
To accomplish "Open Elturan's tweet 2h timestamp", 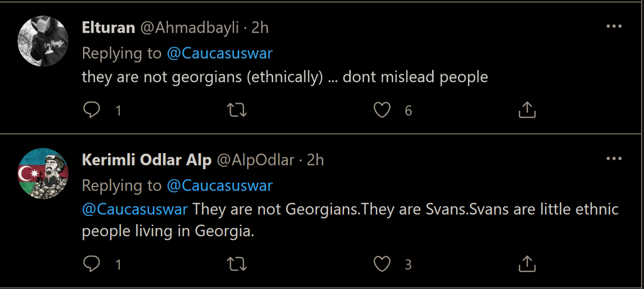I will [x=260, y=28].
